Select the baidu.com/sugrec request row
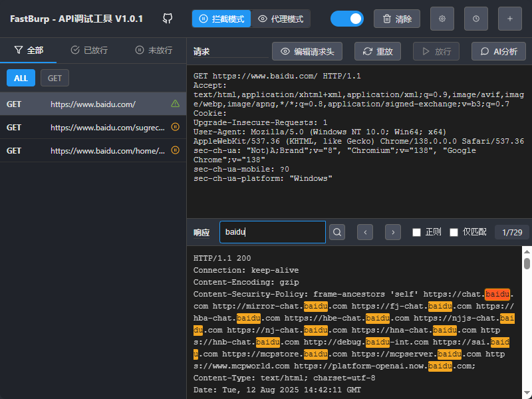The width and height of the screenshot is (532, 399). [93, 127]
